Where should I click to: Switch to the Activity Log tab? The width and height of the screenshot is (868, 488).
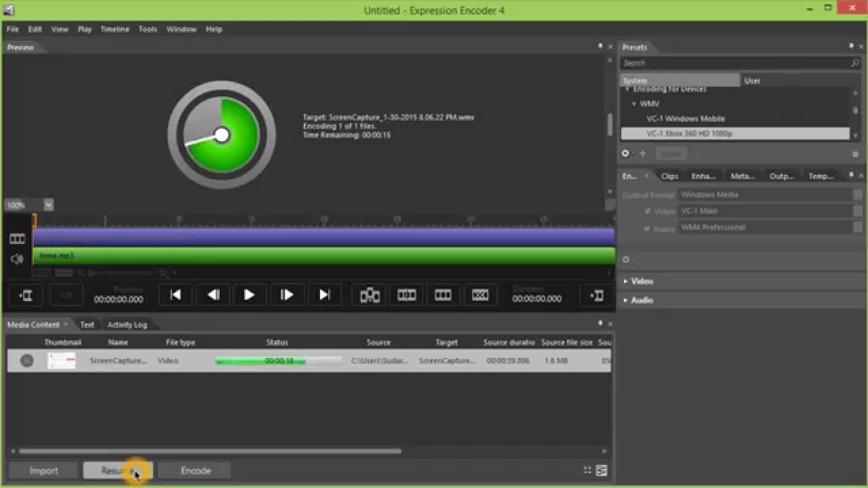tap(127, 325)
